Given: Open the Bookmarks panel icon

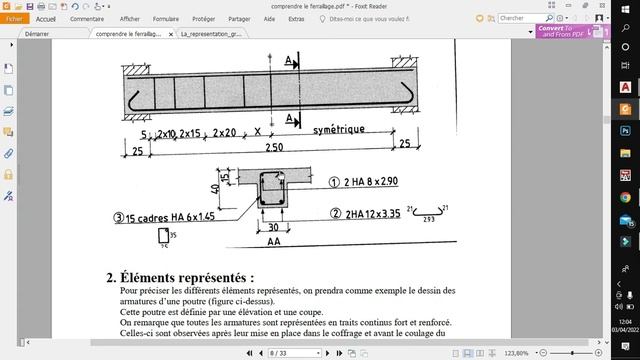Looking at the screenshot, I should pyautogui.click(x=8, y=69).
